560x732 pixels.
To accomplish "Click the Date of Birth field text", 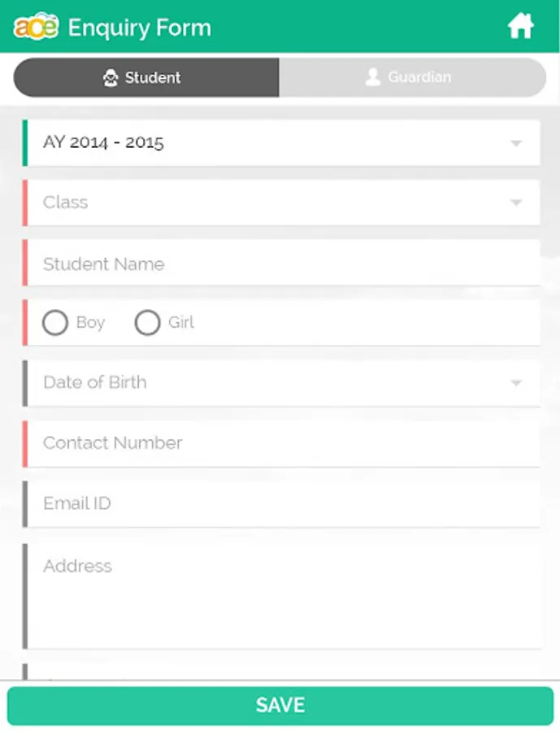I will click(x=95, y=382).
